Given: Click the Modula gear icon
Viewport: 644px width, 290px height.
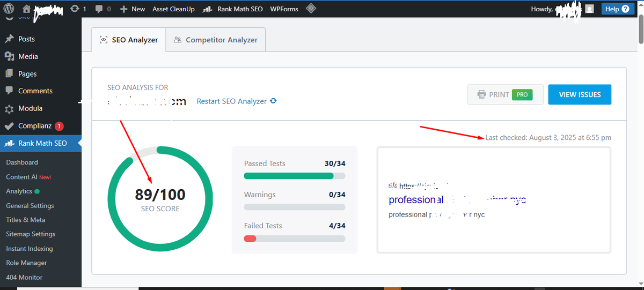Looking at the screenshot, I should [x=9, y=109].
